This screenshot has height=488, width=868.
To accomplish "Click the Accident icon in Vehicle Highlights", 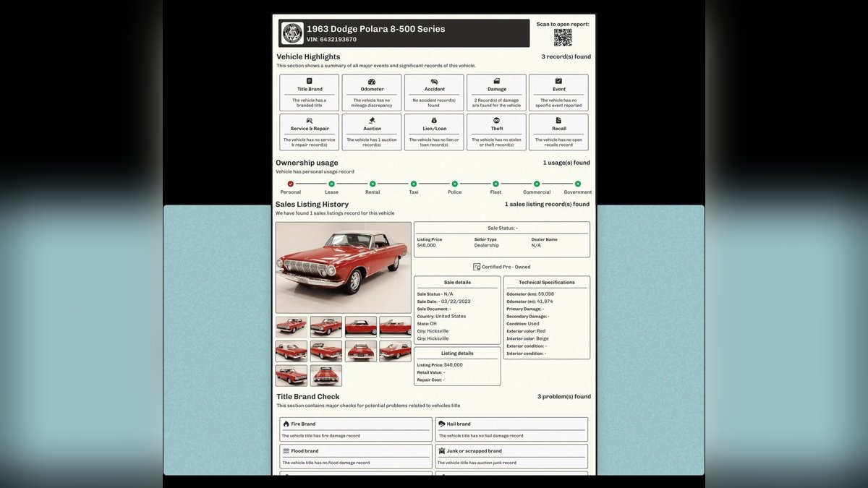I will click(434, 81).
